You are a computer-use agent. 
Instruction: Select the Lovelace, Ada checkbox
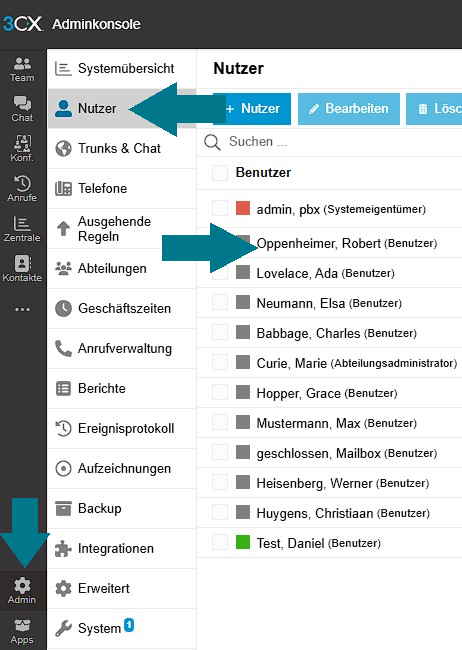pyautogui.click(x=220, y=273)
